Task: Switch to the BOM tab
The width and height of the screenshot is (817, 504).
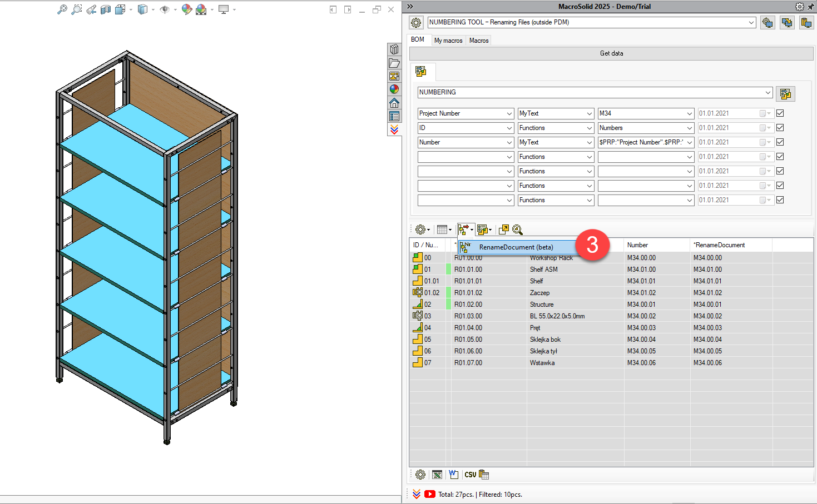Action: click(418, 39)
